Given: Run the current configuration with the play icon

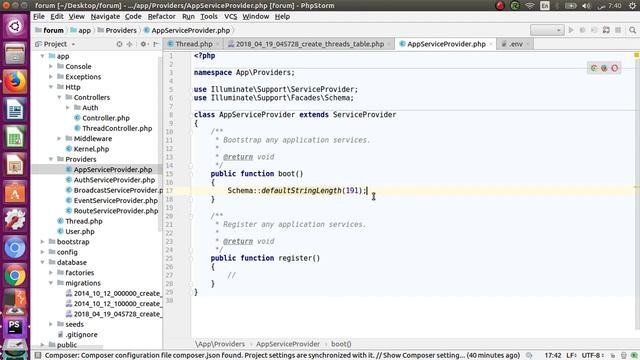Looking at the screenshot, I should tap(571, 30).
